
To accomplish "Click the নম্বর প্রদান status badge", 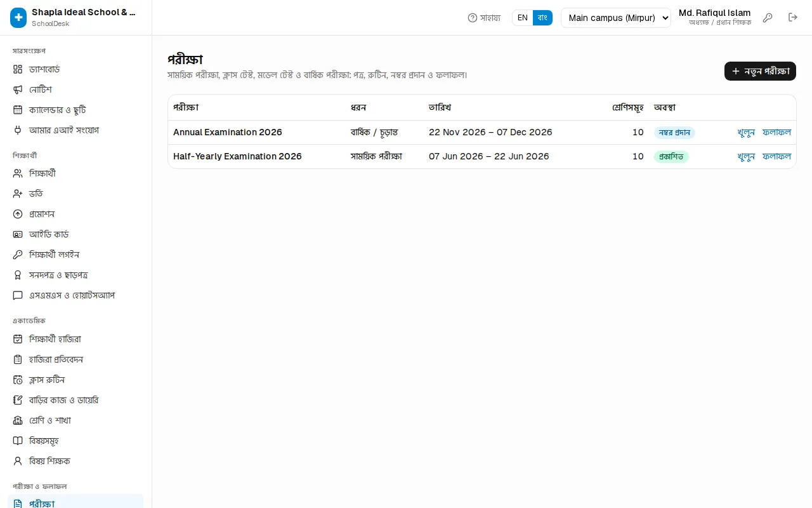I will 674,133.
